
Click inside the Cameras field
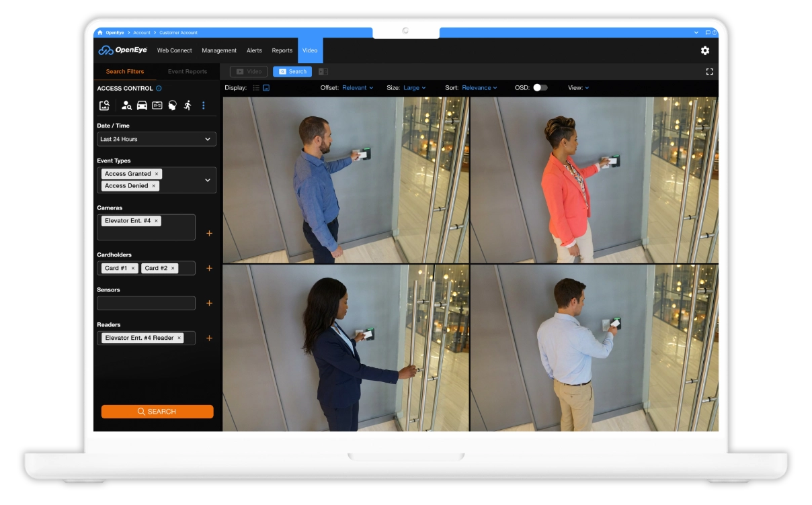[146, 227]
